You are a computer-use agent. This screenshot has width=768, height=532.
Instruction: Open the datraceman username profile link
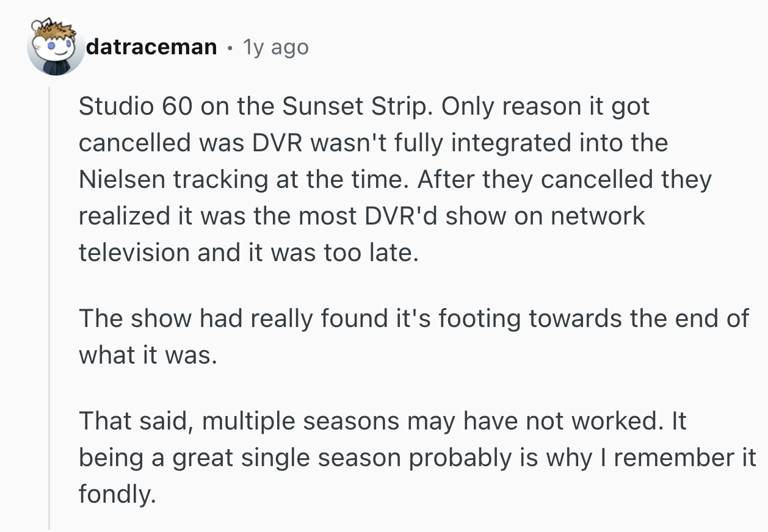(151, 46)
